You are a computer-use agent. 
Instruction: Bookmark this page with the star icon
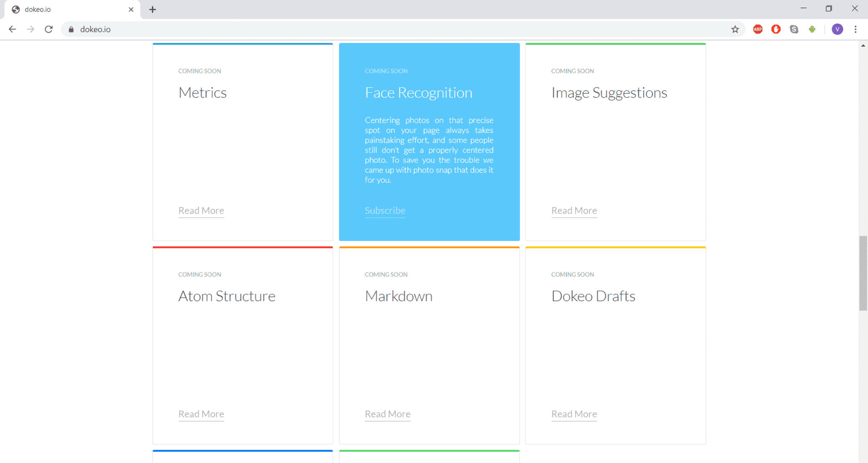point(735,29)
